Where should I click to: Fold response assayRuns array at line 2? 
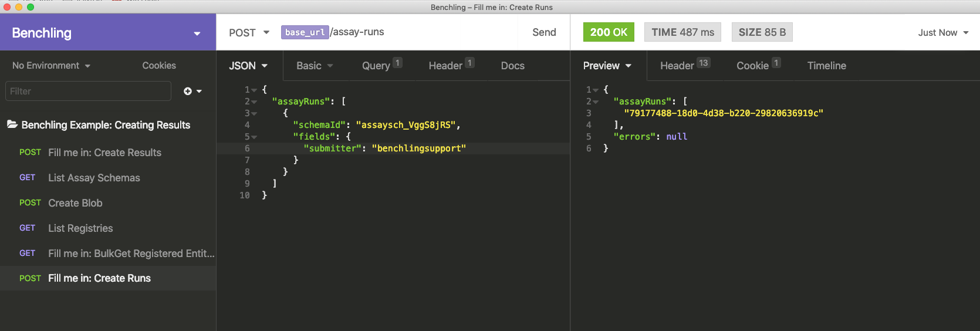click(596, 102)
